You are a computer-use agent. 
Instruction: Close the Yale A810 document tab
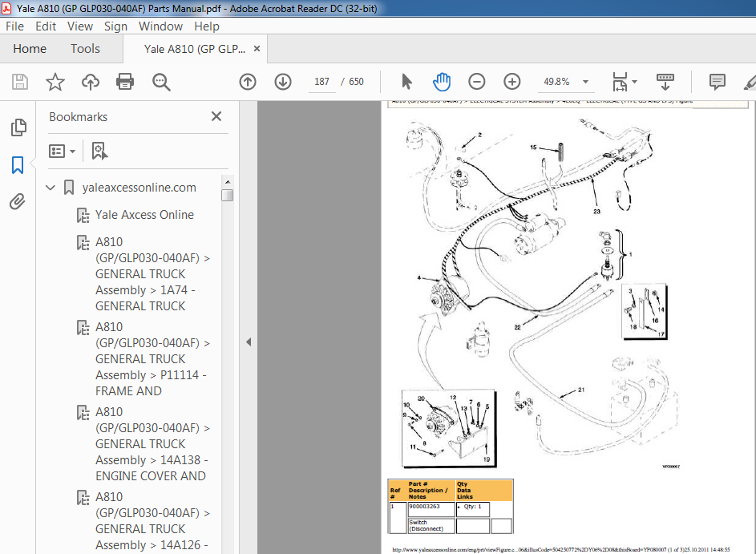pos(257,49)
